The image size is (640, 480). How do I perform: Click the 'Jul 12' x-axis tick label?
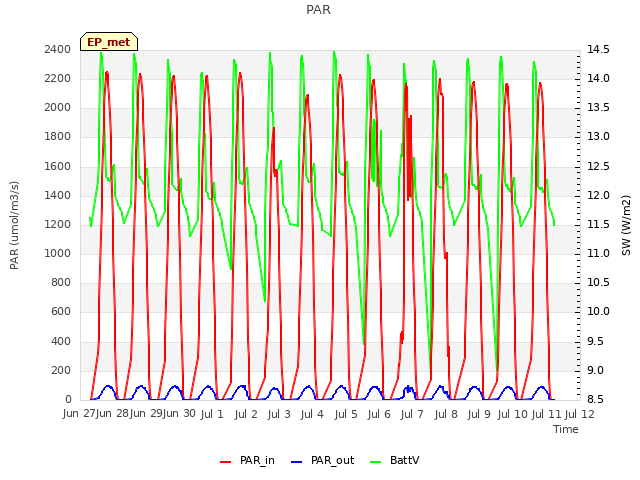579,414
